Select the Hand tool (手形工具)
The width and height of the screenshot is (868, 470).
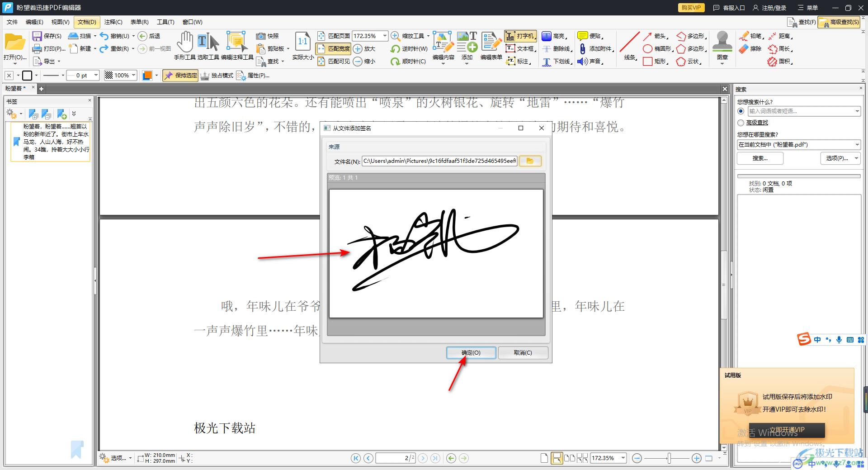coord(184,46)
